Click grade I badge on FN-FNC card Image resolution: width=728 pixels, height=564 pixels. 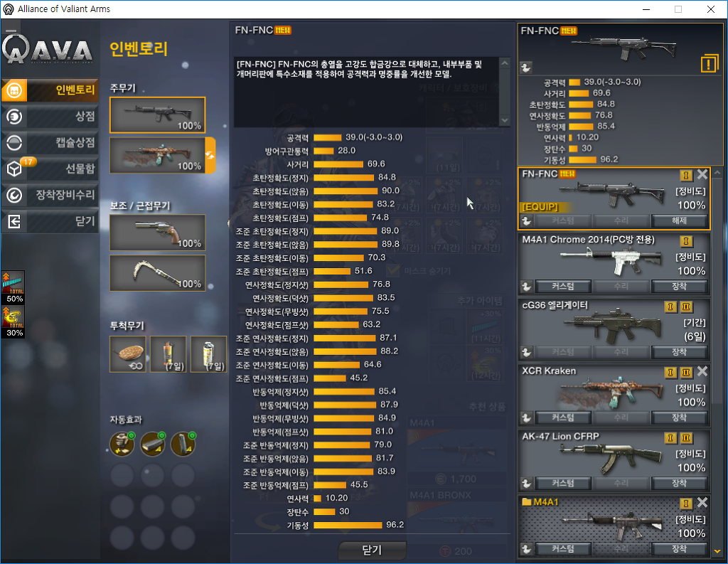pos(686,175)
